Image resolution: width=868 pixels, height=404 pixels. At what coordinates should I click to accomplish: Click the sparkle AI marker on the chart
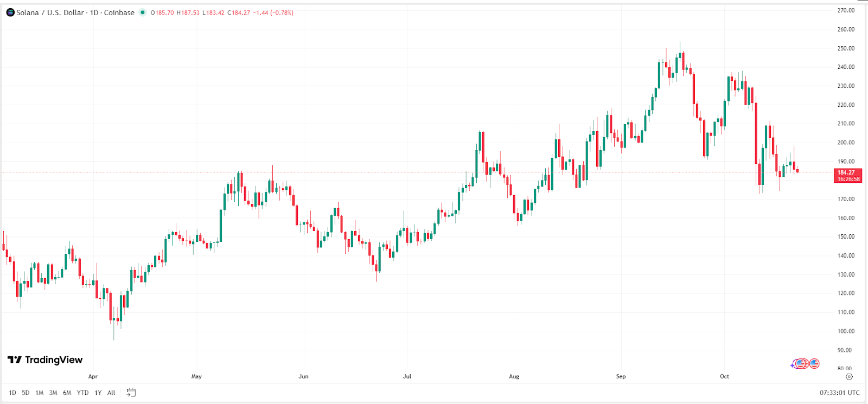792,365
